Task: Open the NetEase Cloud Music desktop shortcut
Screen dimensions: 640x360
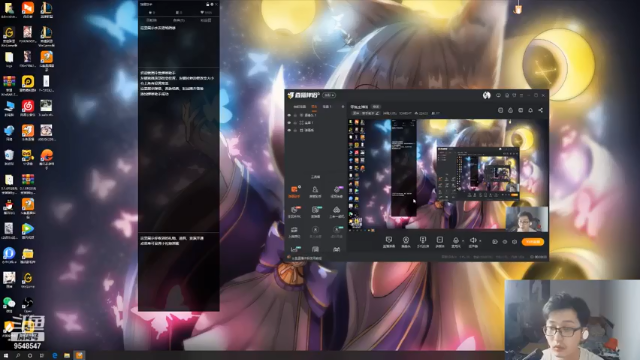Action: (28, 108)
